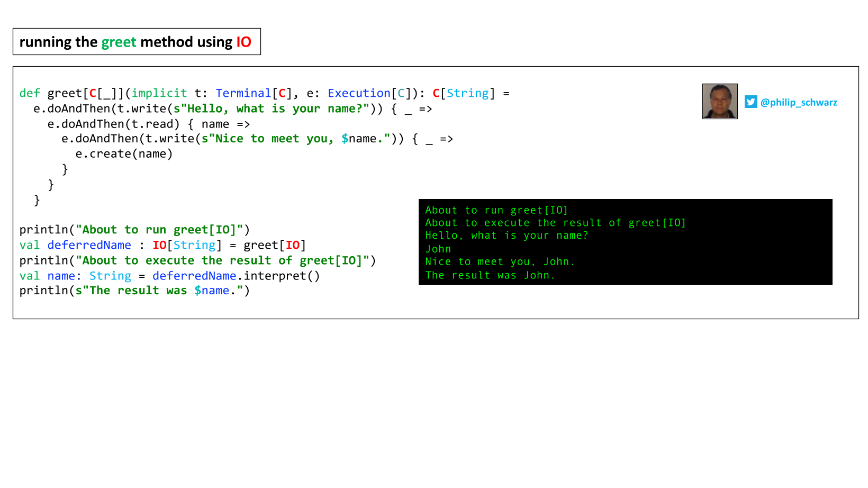Screen dimensions: 868x488
Task: Click println 'About to run greet[IO]' line
Action: [134, 230]
